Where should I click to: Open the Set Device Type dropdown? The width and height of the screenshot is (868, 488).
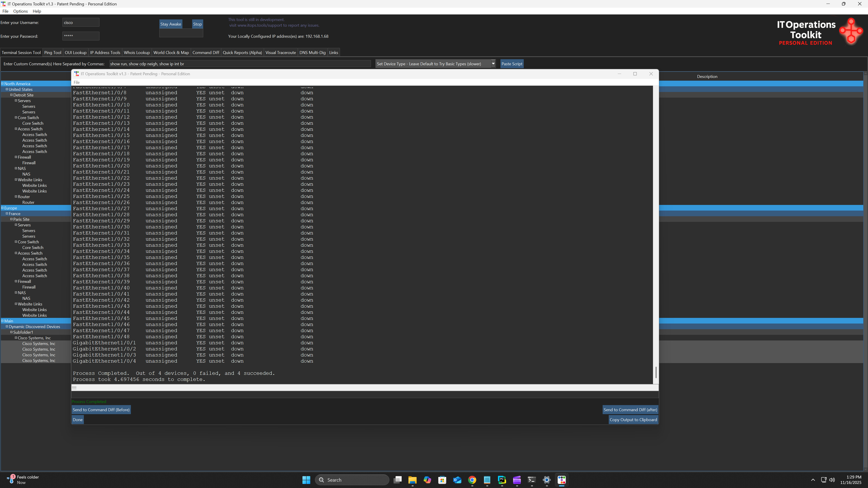[x=493, y=64]
